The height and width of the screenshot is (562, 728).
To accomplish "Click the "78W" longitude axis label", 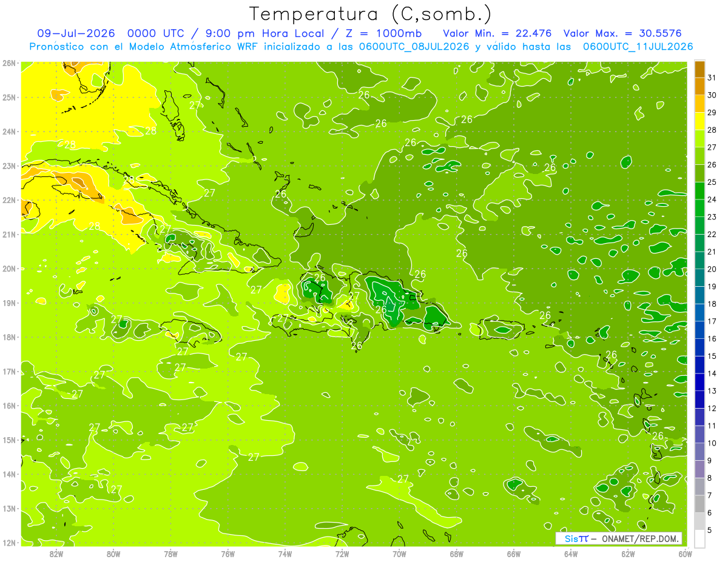I will coord(170,554).
